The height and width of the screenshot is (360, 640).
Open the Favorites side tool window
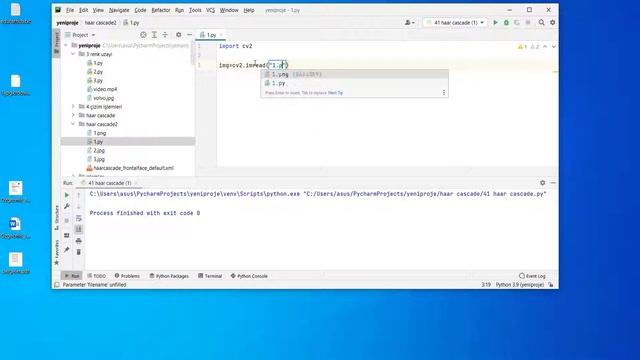pyautogui.click(x=57, y=252)
